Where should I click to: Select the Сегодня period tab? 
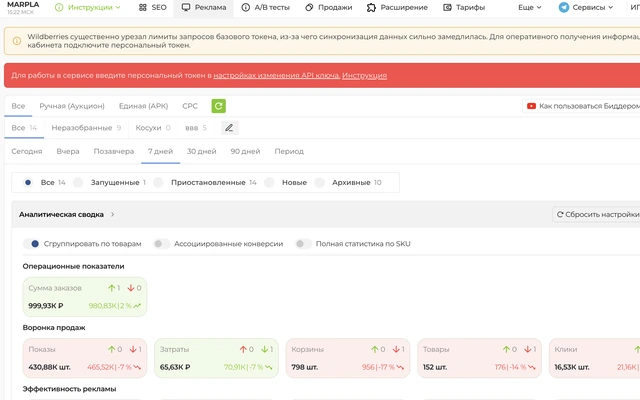tap(27, 151)
